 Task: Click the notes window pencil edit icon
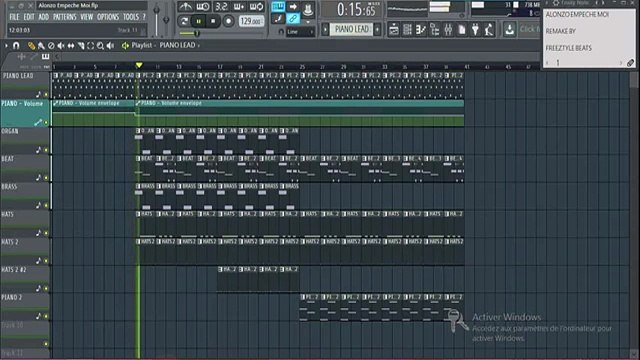pyautogui.click(x=631, y=63)
